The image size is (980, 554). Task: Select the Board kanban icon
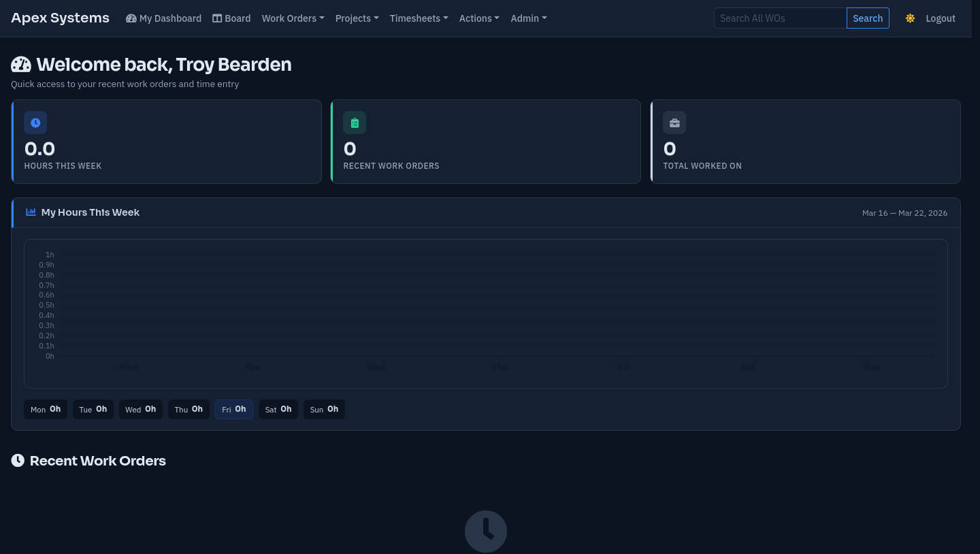[216, 18]
